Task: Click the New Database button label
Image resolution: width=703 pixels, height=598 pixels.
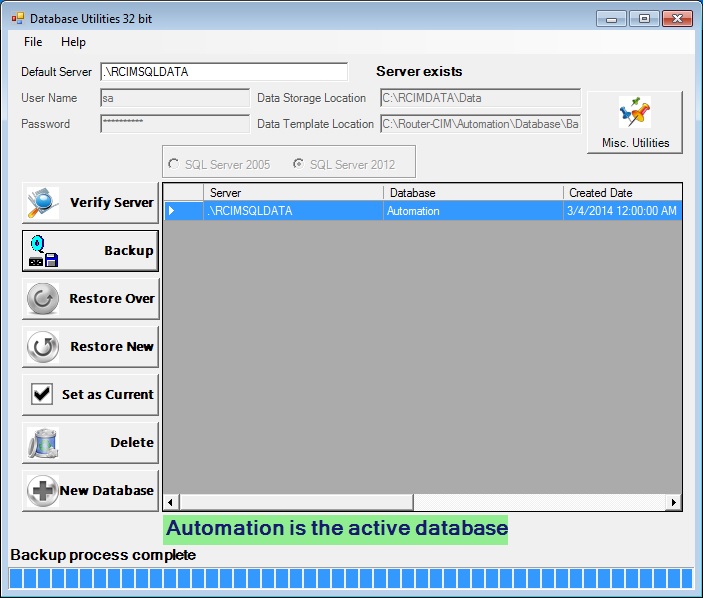Action: (107, 490)
